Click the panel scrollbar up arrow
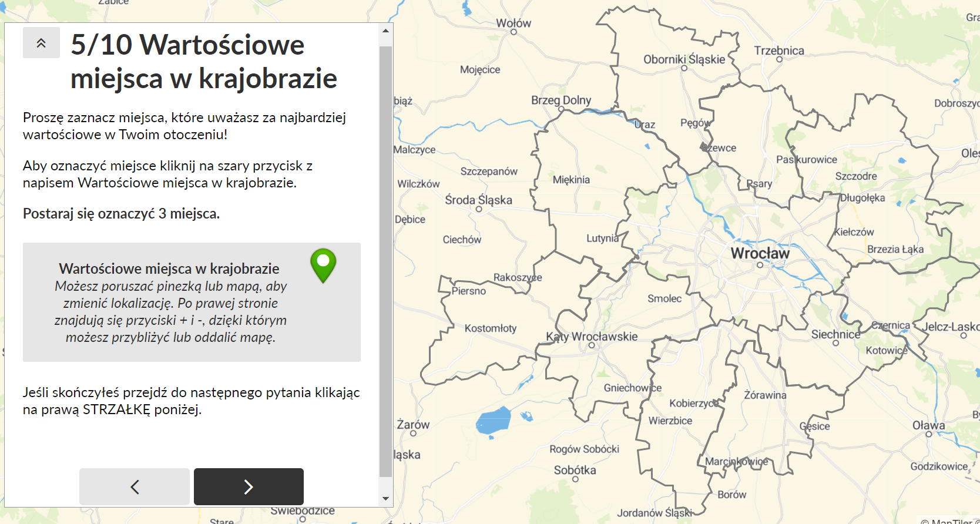This screenshot has width=980, height=524. 385,31
